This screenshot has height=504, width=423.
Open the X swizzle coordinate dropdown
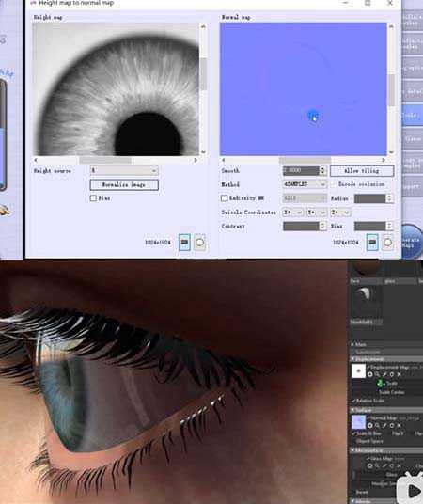click(x=293, y=213)
